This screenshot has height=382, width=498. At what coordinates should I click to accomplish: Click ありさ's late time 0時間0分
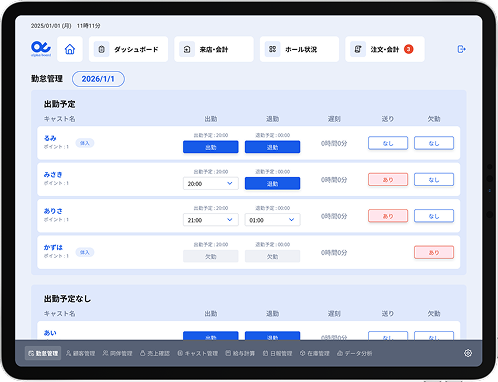(x=334, y=216)
